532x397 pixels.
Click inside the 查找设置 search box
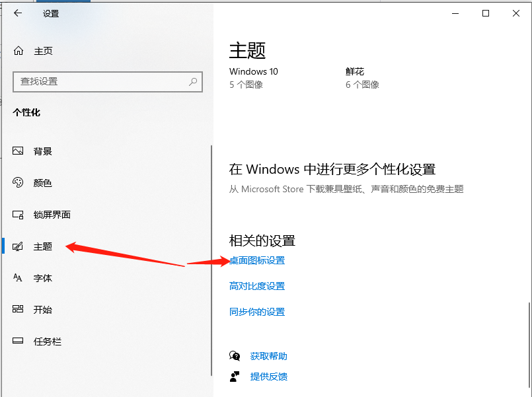[106, 81]
